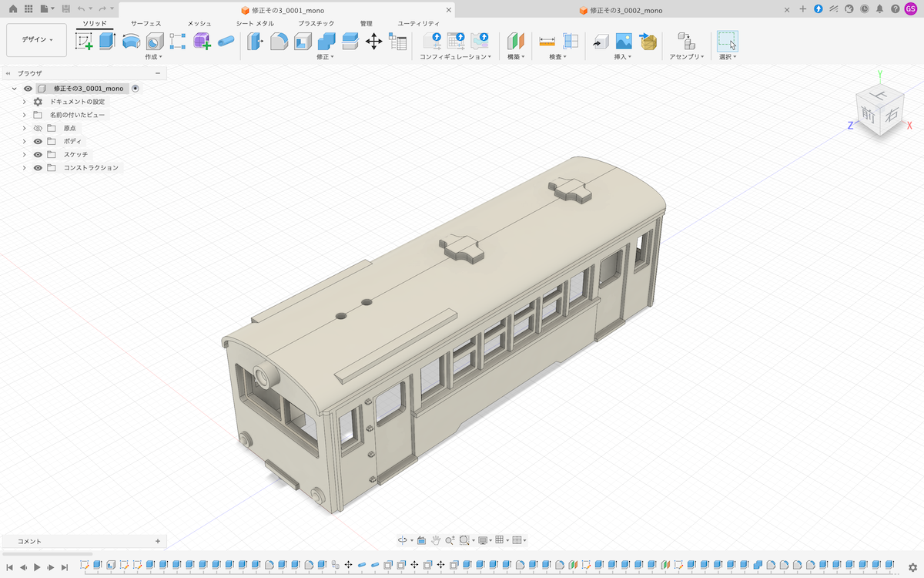Select the Offset Face tool icon
Screen dimensions: 924x578
(350, 42)
